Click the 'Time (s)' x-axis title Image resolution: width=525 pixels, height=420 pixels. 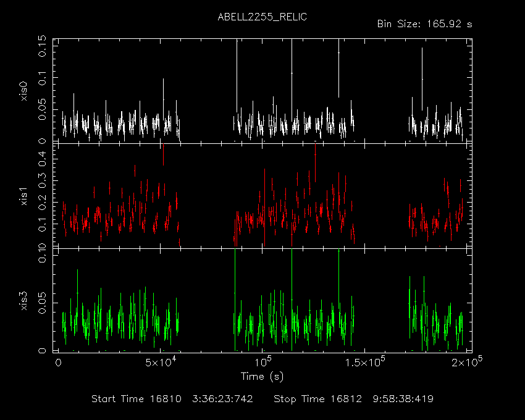tap(262, 377)
